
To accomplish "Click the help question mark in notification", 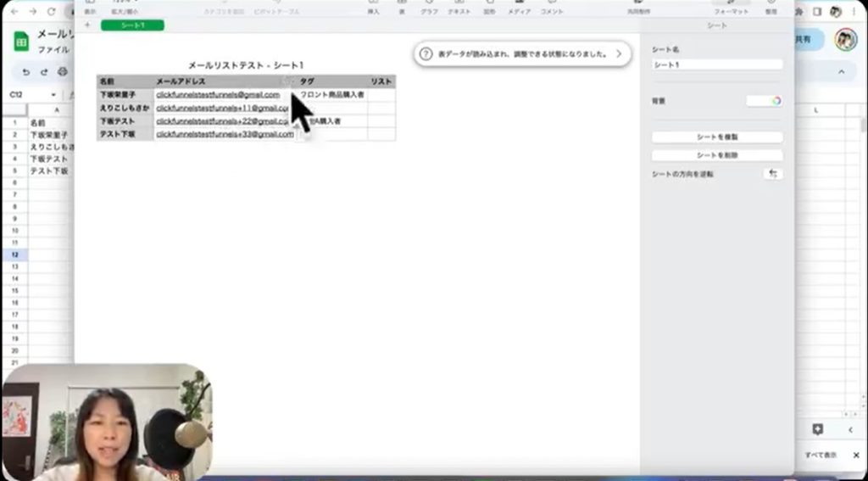I will tap(426, 53).
